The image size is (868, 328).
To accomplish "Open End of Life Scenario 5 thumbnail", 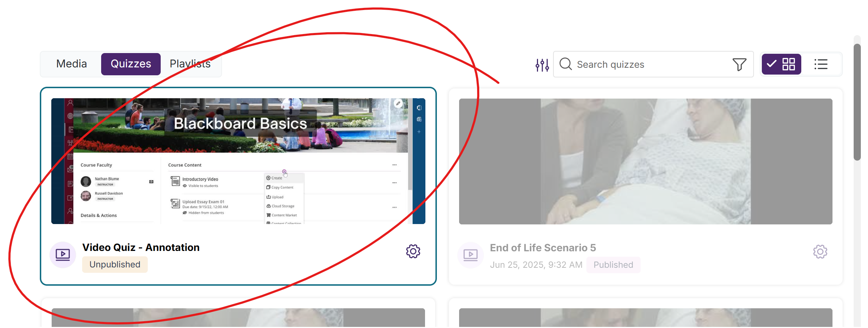I will click(x=646, y=161).
